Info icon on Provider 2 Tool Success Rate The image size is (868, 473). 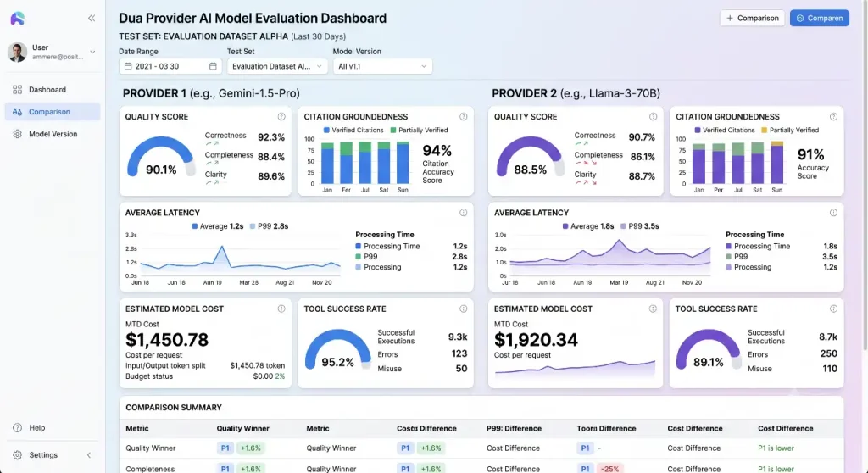pyautogui.click(x=834, y=309)
